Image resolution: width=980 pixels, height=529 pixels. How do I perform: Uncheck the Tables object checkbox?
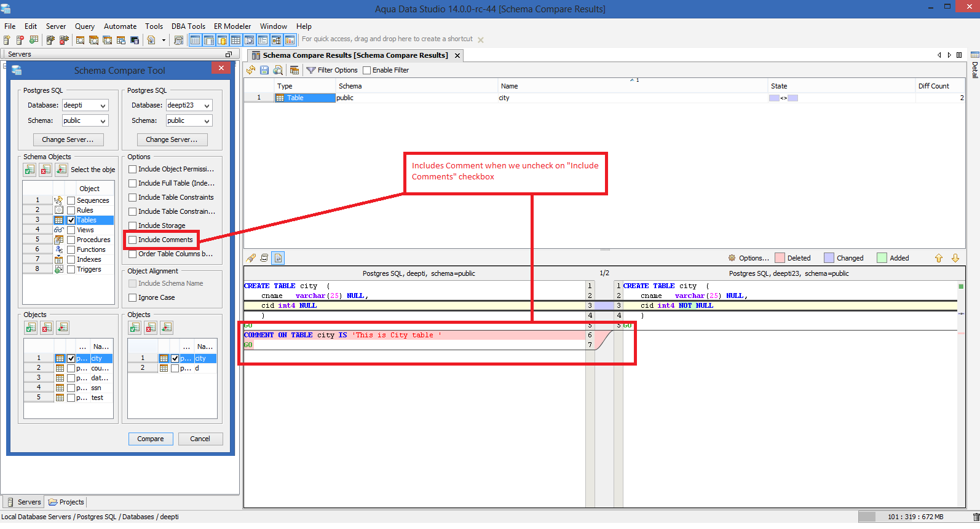point(71,220)
